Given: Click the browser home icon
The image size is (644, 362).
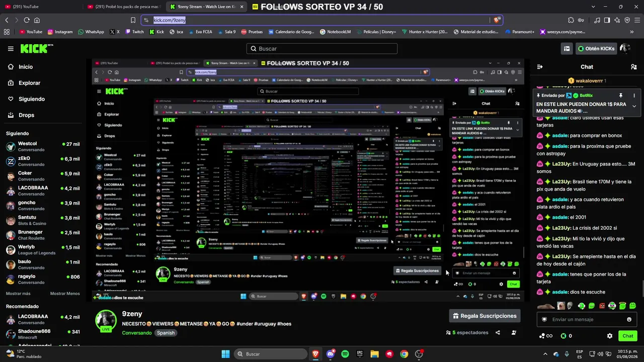Looking at the screenshot, I should (37, 20).
